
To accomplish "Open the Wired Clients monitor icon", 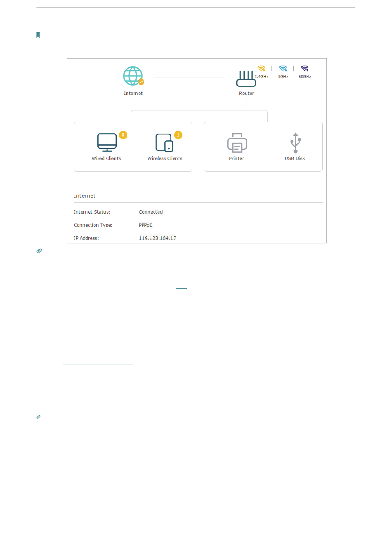I will (x=107, y=143).
